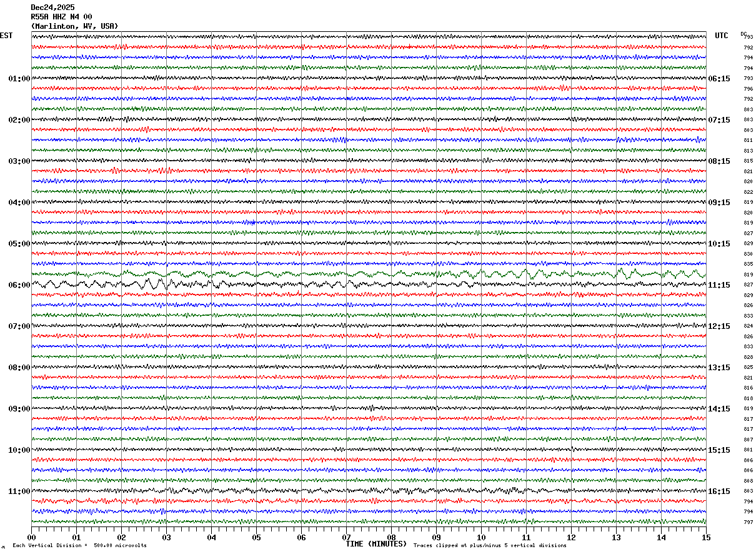The height and width of the screenshot is (554, 756).
Task: Click DC offset value 815
Action: click(748, 161)
